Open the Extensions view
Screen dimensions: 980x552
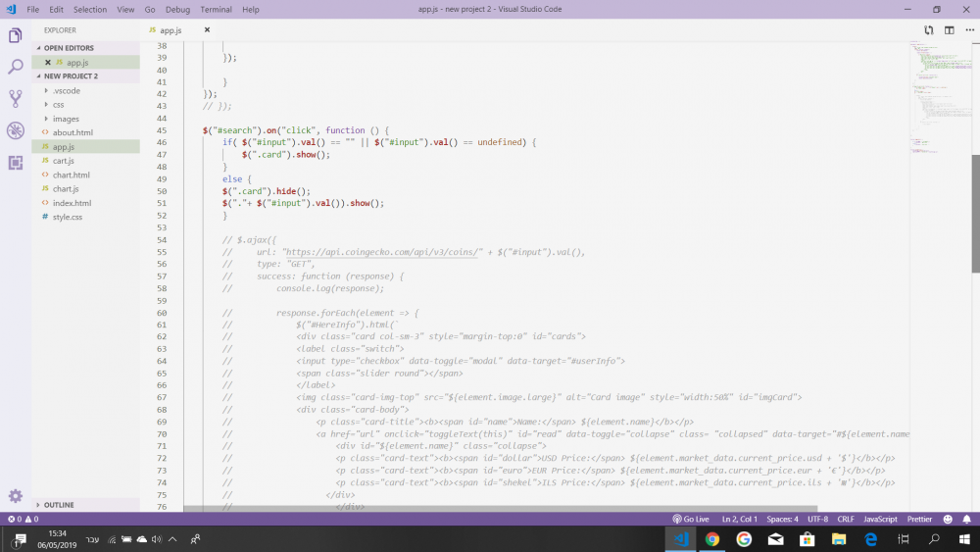16,163
